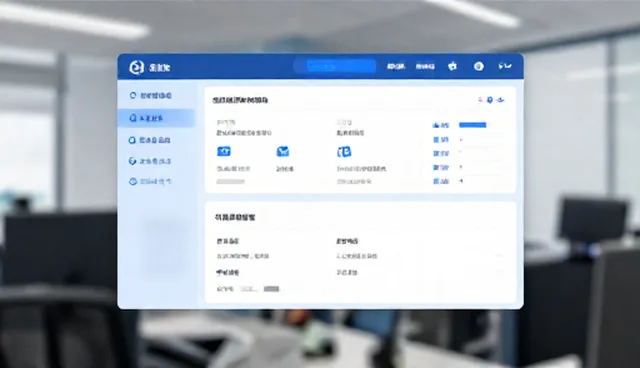This screenshot has width=640, height=368.
Task: Select the highlighted item in the sidebar
Action: pos(156,118)
